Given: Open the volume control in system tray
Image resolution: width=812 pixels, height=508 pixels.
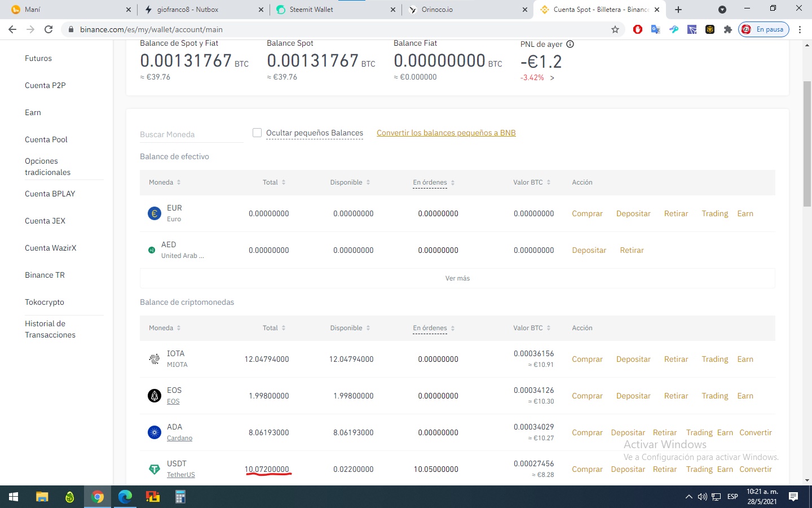Looking at the screenshot, I should click(702, 497).
